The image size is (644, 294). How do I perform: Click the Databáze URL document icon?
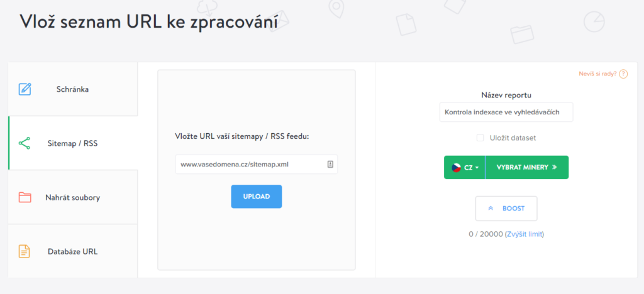25,251
